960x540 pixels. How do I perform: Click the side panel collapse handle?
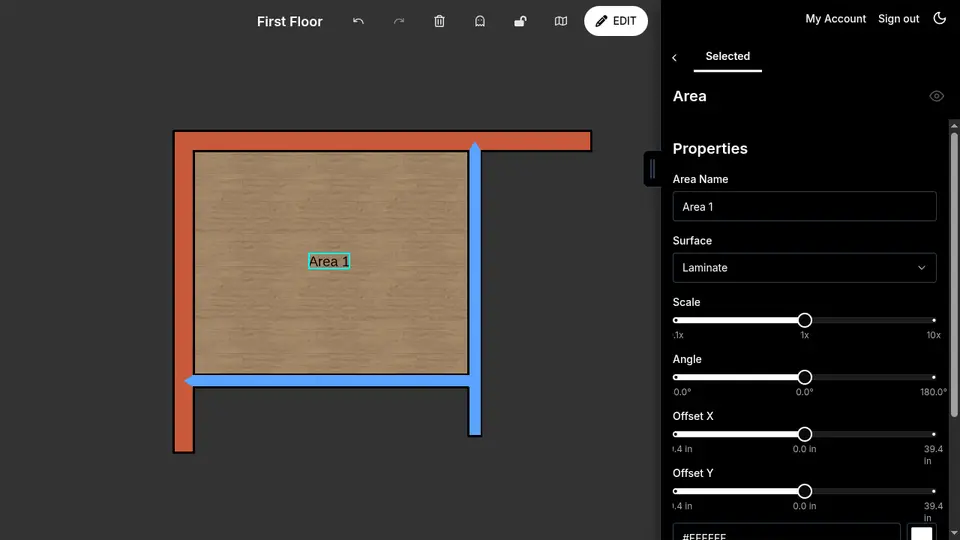point(652,168)
